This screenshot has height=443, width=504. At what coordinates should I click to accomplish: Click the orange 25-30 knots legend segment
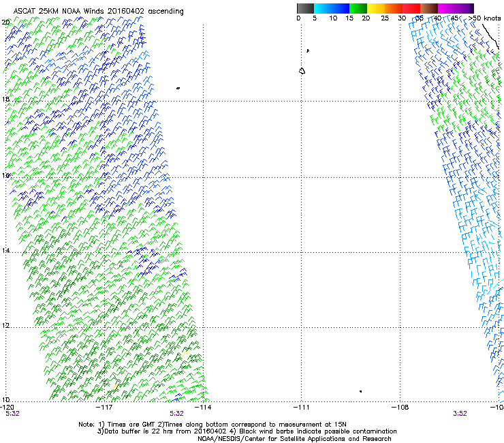click(x=394, y=8)
